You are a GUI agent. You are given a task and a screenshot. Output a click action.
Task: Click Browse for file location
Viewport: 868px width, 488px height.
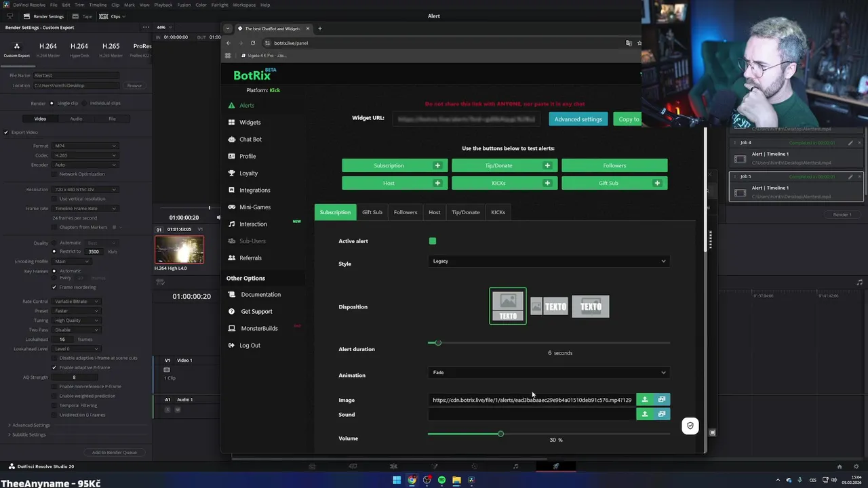134,85
